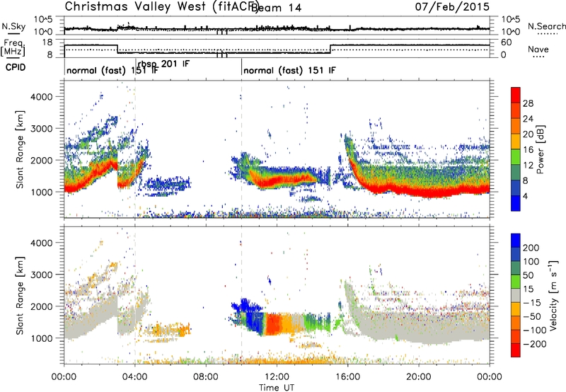This screenshot has height=392, width=566.
Task: Click the blue bottom segment of power colorbar
Action: [516, 203]
